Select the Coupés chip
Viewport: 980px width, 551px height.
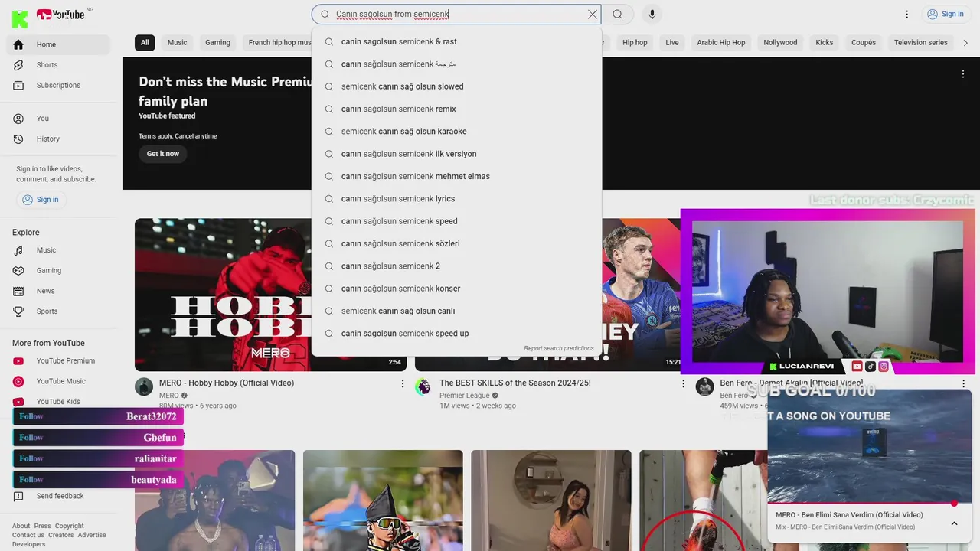pyautogui.click(x=864, y=43)
